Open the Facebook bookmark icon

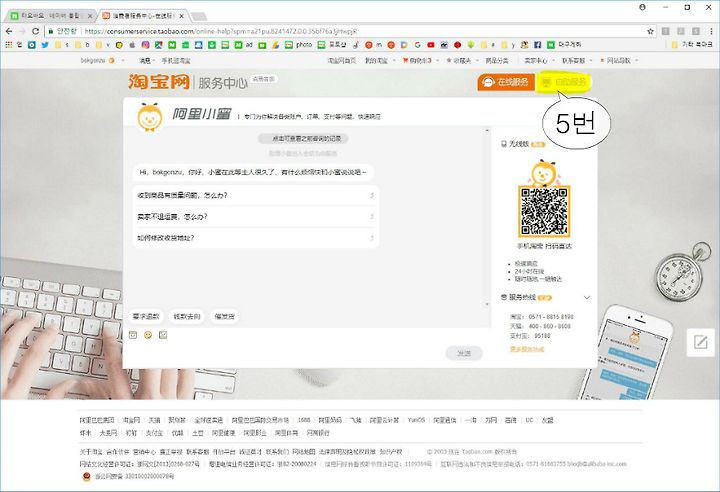click(x=537, y=45)
